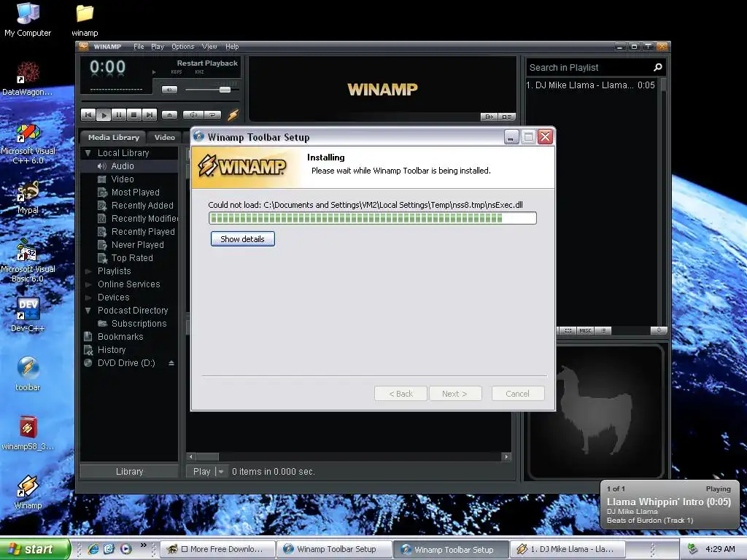Open the toolbar installer desktop icon
Viewport: 747px width, 560px height.
point(28,374)
